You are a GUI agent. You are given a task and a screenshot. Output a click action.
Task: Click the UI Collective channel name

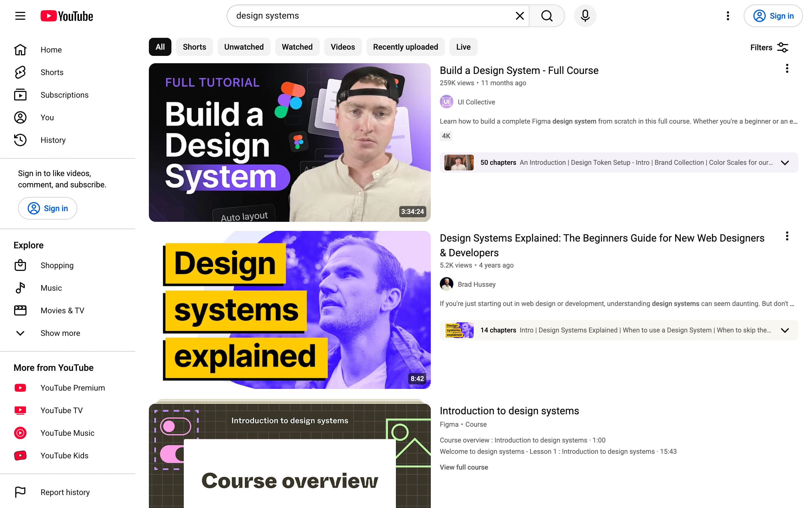click(x=476, y=102)
